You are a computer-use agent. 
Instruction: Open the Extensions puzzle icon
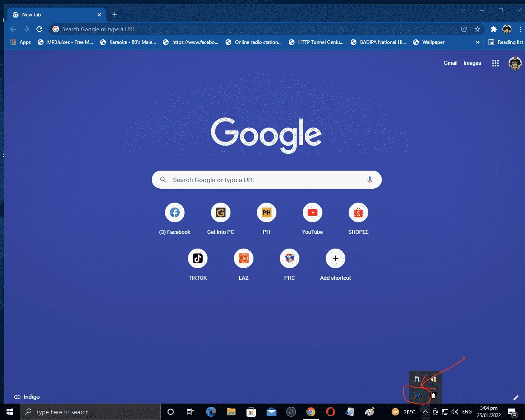494,29
